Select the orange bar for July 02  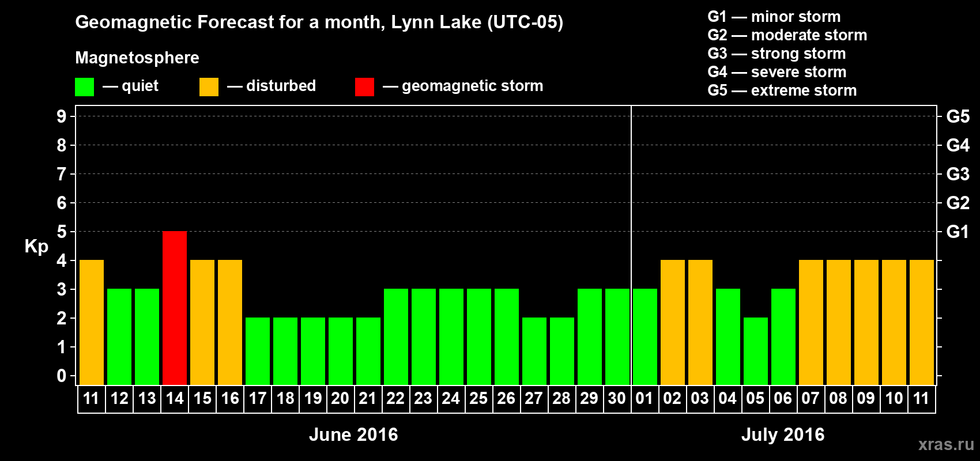[x=673, y=322]
